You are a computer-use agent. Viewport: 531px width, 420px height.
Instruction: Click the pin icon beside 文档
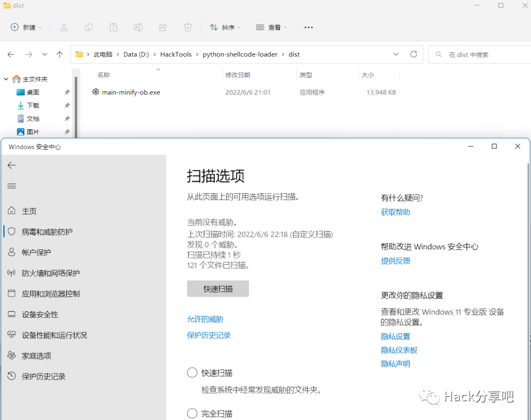(67, 118)
